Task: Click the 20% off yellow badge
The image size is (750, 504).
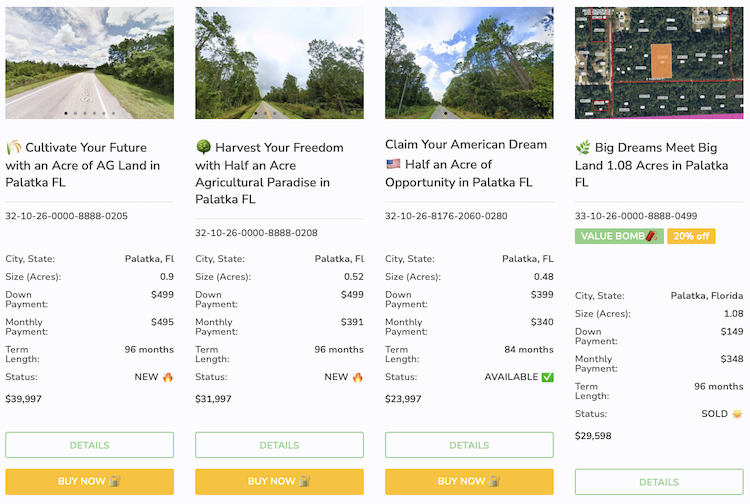Action: [691, 236]
